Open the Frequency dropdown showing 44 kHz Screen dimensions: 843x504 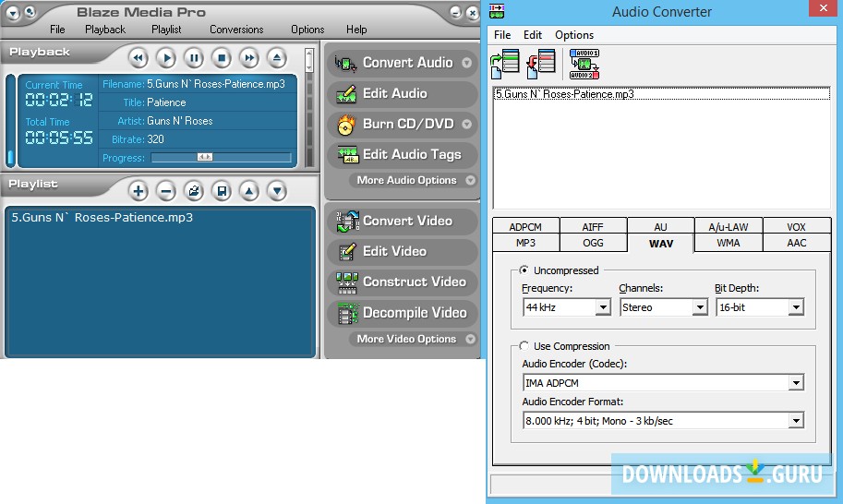pyautogui.click(x=567, y=307)
